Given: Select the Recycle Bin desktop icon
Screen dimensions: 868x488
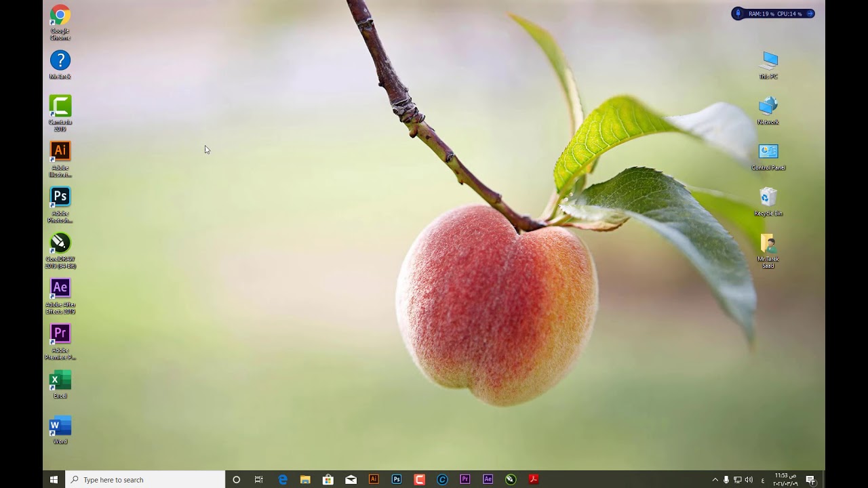Looking at the screenshot, I should coord(768,201).
